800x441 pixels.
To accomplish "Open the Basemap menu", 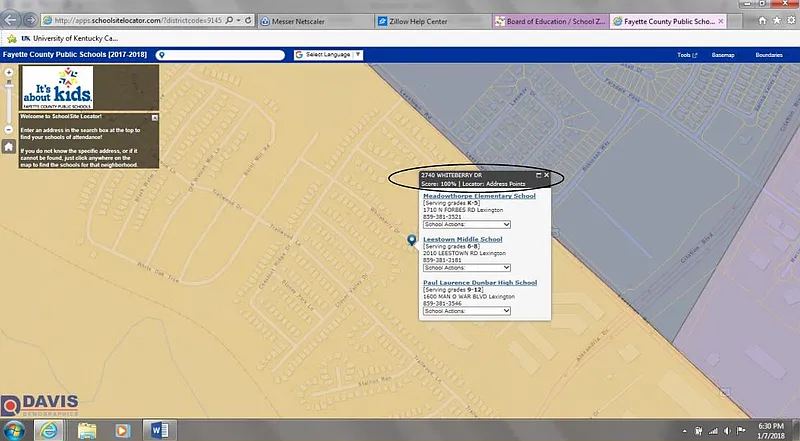I will (x=723, y=55).
